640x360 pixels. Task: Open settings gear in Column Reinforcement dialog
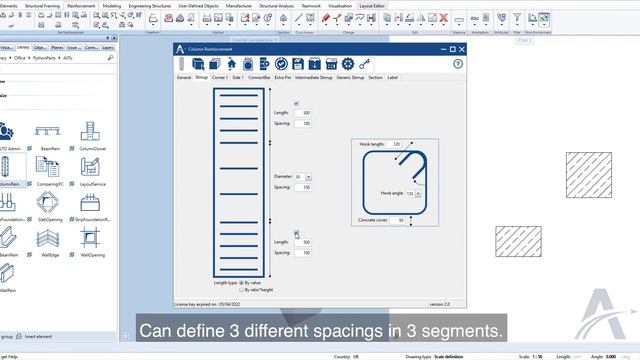coord(348,64)
